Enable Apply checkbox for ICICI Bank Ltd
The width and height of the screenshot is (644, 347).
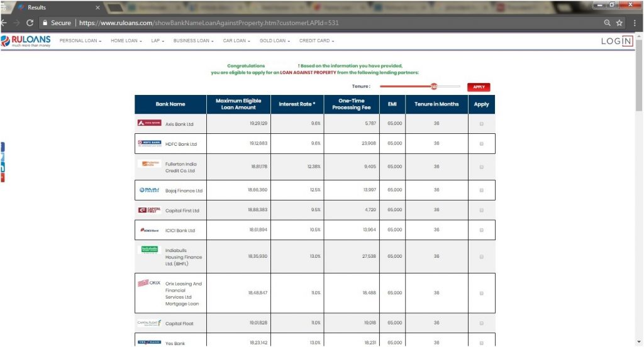[x=481, y=230]
